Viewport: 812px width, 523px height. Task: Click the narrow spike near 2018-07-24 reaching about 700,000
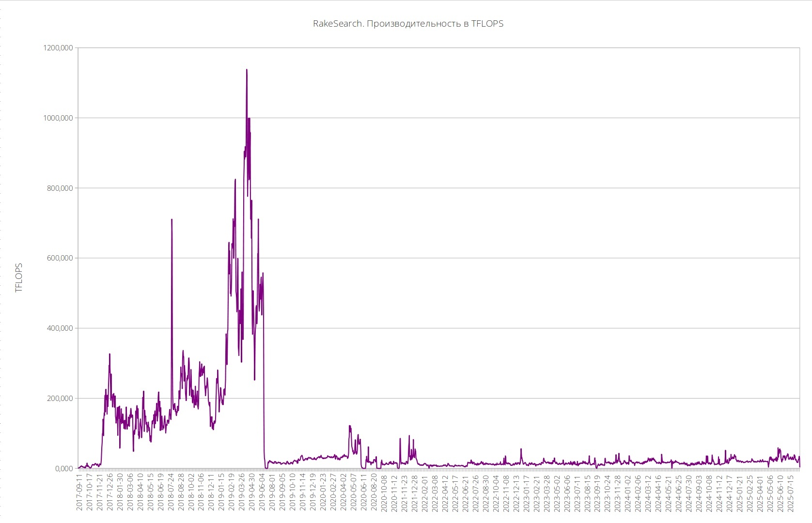click(x=172, y=220)
